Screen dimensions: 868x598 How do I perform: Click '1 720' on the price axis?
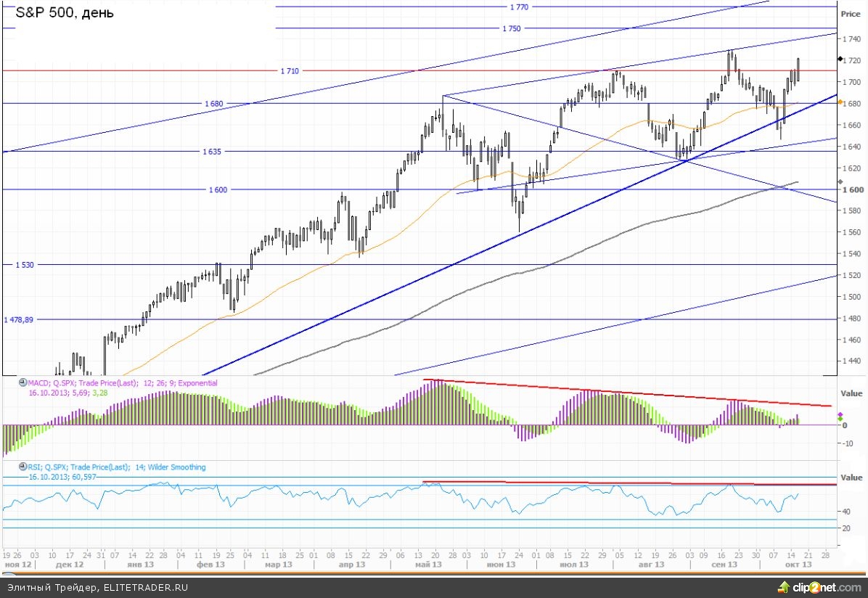[853, 60]
